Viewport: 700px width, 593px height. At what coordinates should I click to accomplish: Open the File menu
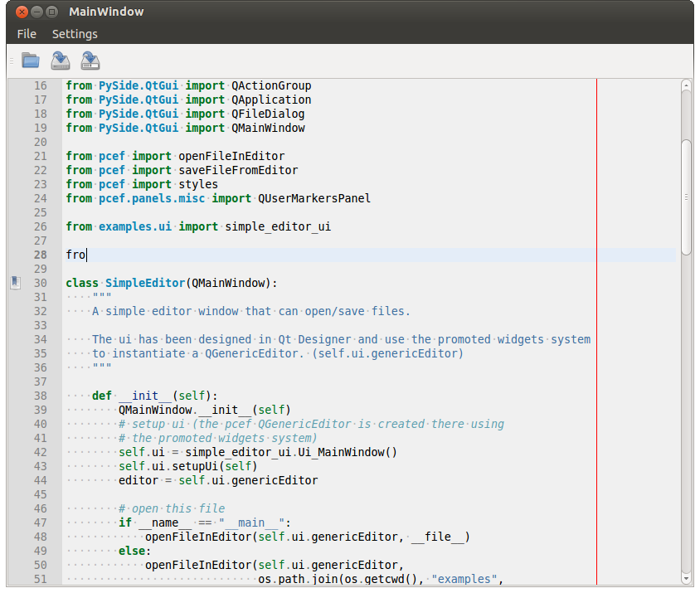click(x=27, y=34)
